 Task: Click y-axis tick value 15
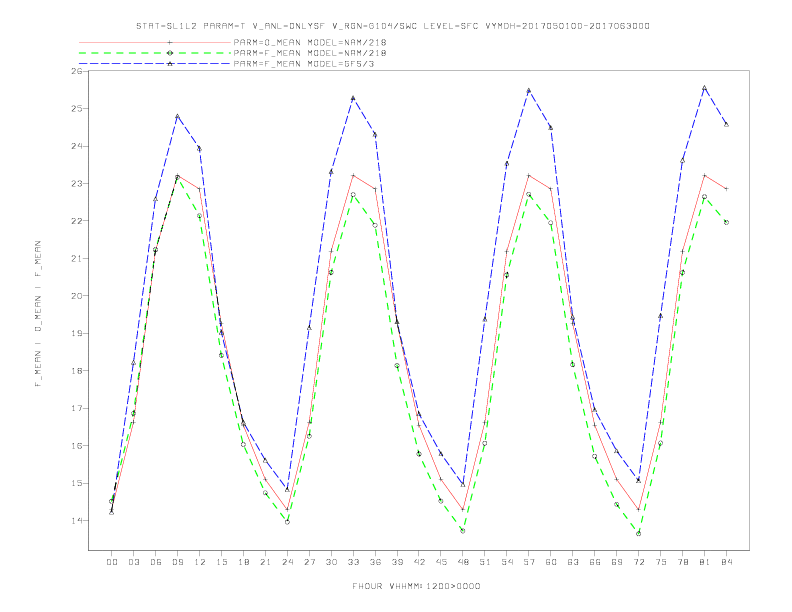[x=77, y=483]
